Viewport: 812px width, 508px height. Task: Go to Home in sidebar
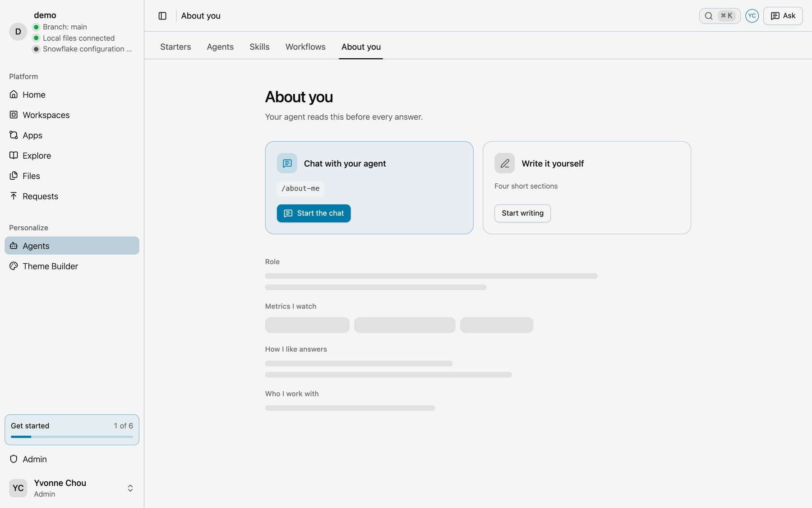click(72, 94)
